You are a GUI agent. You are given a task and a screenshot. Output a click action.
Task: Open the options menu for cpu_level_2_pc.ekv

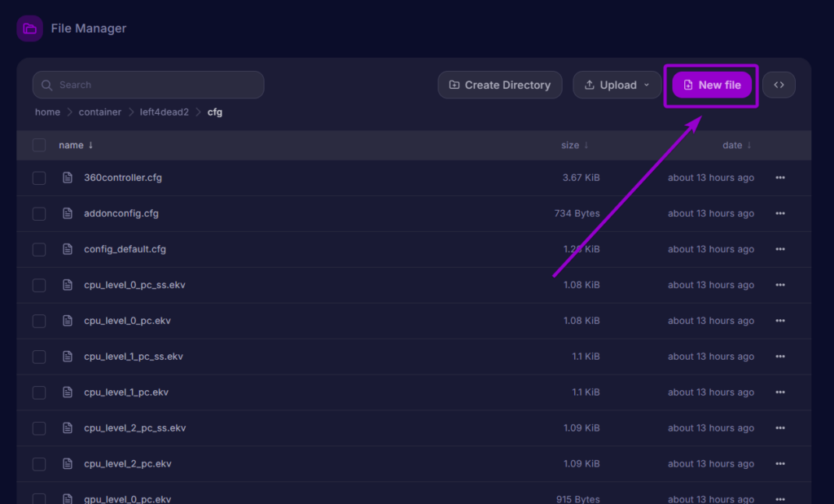780,463
